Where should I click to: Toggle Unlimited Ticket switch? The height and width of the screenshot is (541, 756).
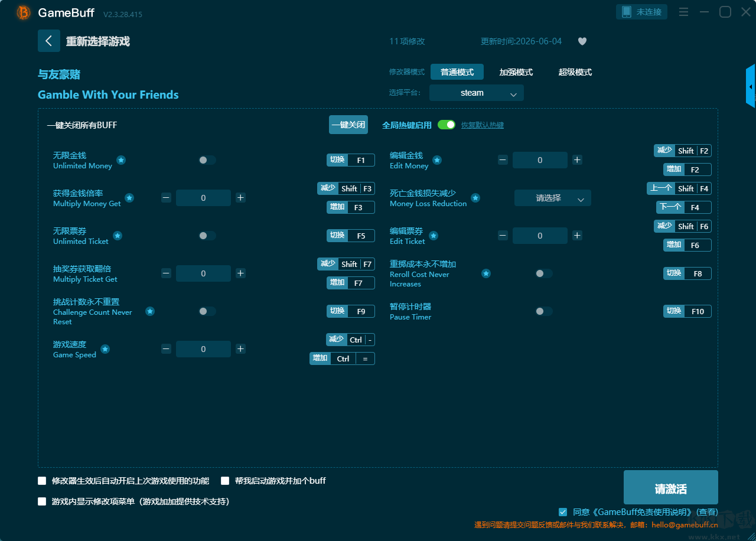[x=207, y=236]
